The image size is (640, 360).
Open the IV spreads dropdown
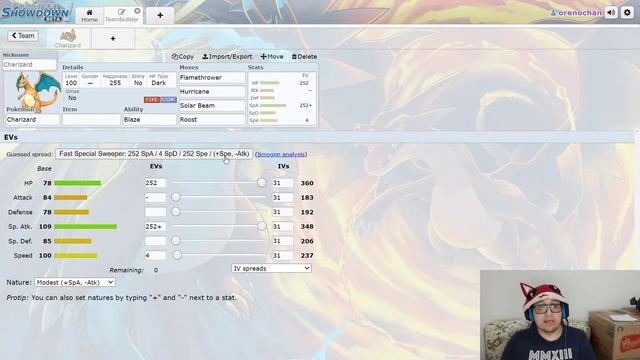pyautogui.click(x=271, y=269)
